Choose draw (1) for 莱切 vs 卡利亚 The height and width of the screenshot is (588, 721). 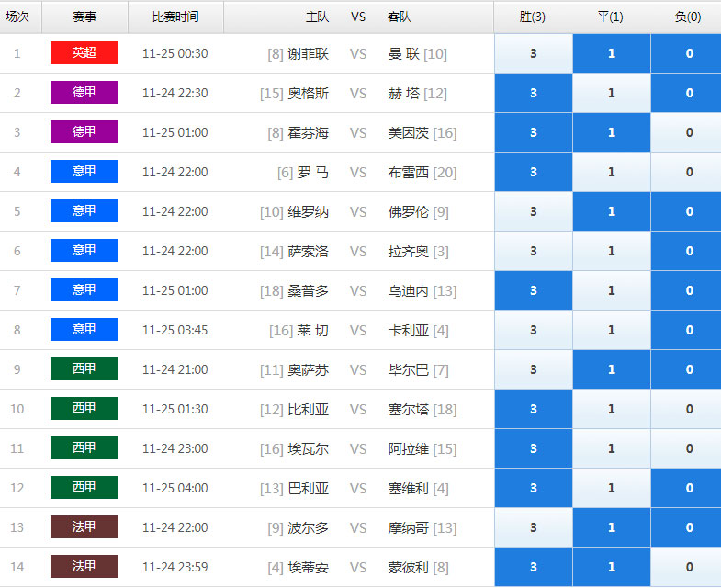tap(612, 331)
